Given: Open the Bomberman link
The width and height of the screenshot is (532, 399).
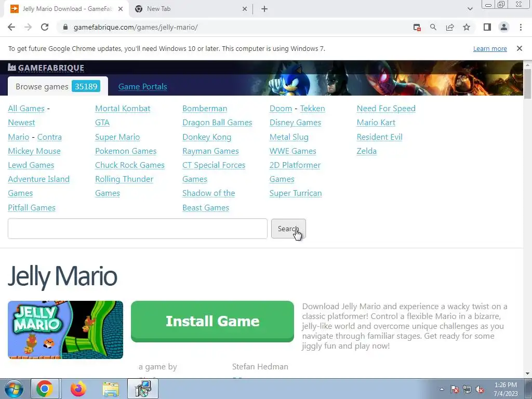Looking at the screenshot, I should 205,108.
